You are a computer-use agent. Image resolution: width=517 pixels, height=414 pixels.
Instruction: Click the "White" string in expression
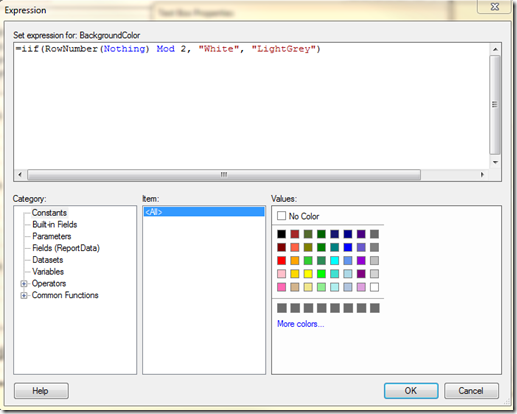tap(219, 49)
